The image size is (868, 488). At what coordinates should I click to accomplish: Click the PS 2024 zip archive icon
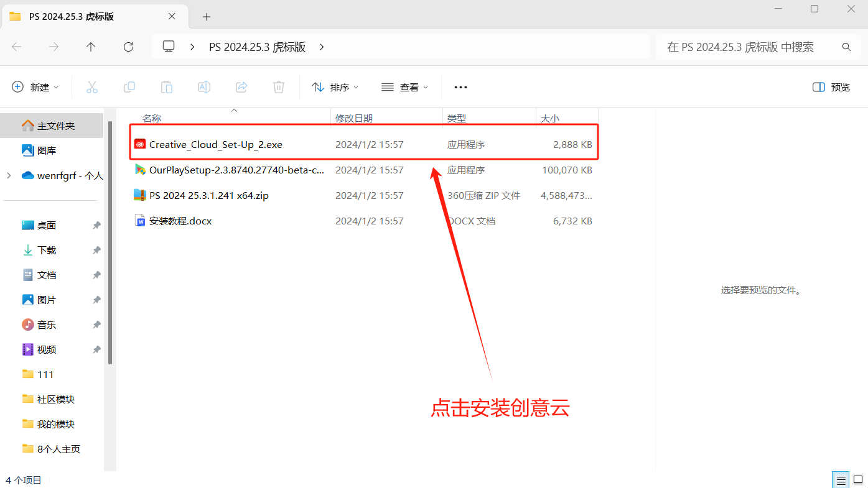tap(140, 195)
